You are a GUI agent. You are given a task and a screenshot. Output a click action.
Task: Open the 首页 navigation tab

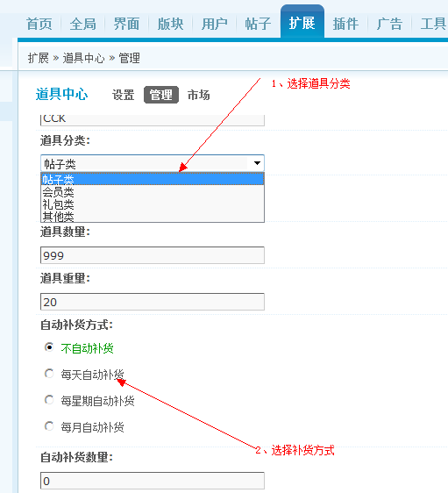tap(39, 24)
